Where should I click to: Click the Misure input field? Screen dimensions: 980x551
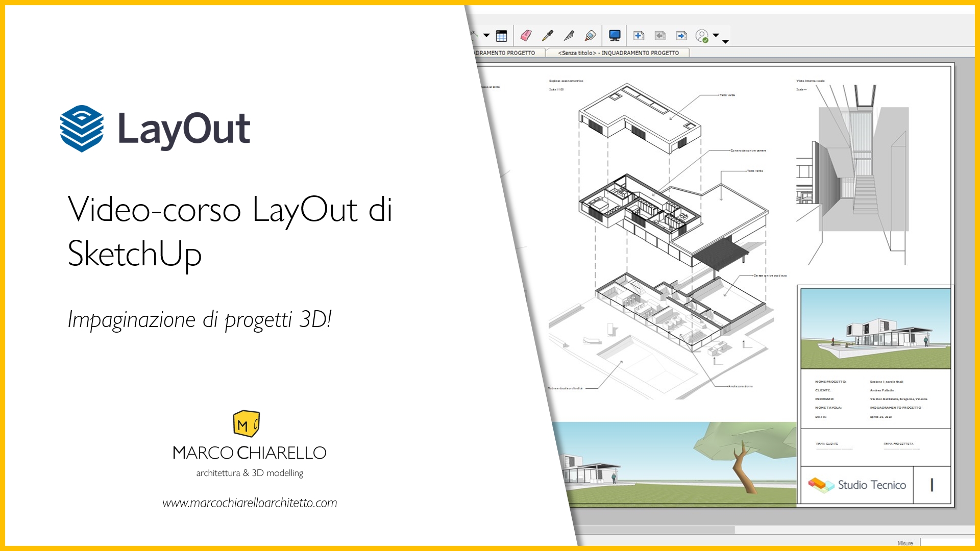point(947,543)
